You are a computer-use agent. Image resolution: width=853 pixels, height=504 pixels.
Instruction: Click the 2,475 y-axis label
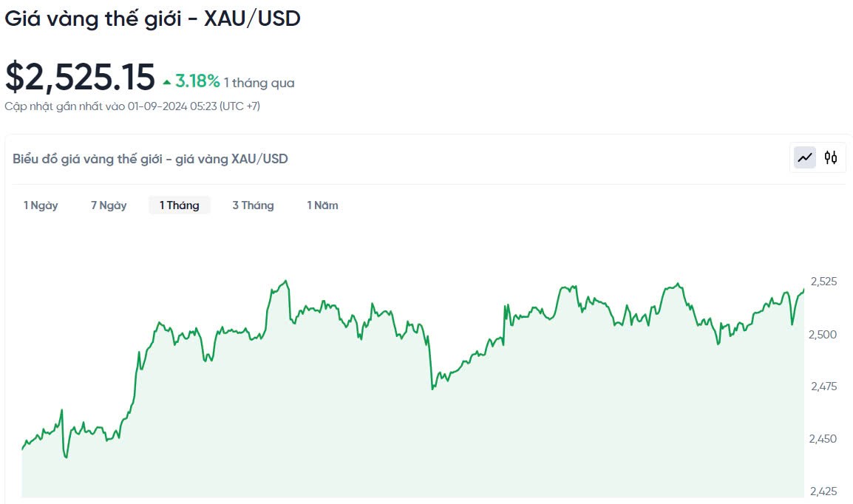(x=824, y=386)
